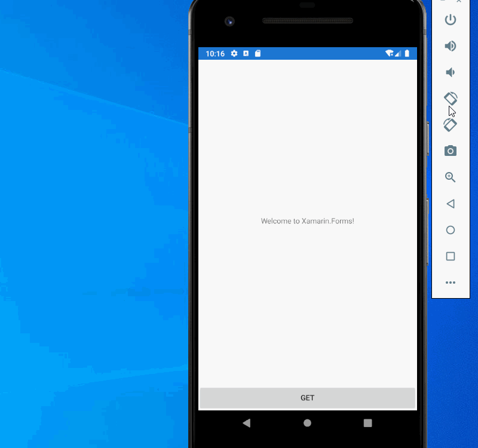Tap the phone's Home navigation button
This screenshot has width=478, height=448.
tap(307, 423)
